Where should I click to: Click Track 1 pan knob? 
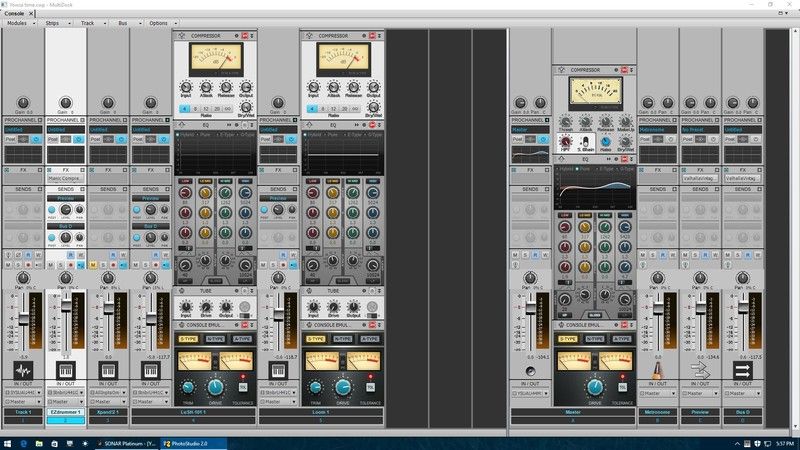[x=23, y=278]
